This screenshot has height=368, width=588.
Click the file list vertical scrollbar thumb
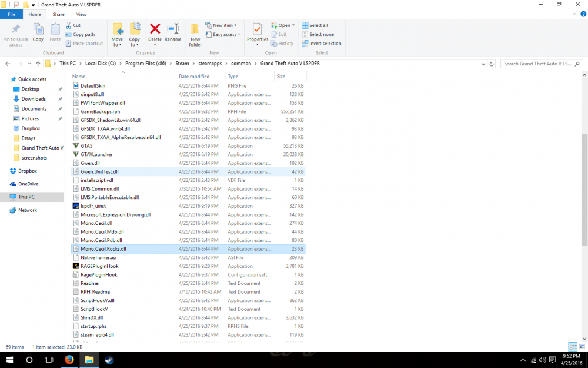pos(584,190)
